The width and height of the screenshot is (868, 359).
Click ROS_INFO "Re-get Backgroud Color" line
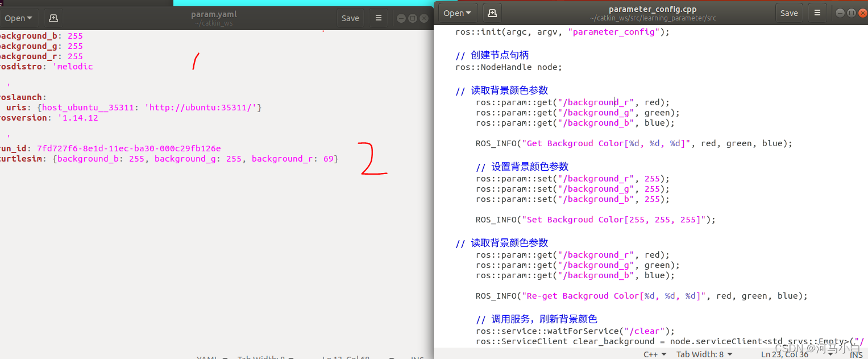coord(642,296)
